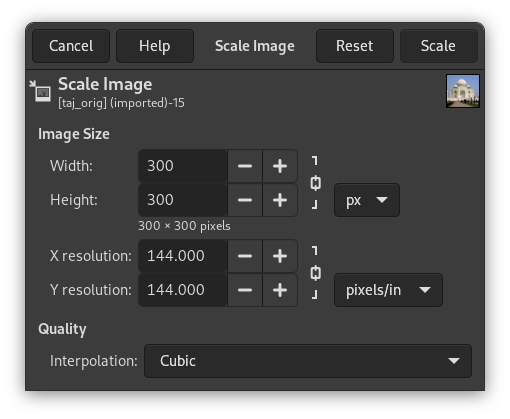Increase Height with the plus button
The height and width of the screenshot is (419, 510).
[280, 200]
